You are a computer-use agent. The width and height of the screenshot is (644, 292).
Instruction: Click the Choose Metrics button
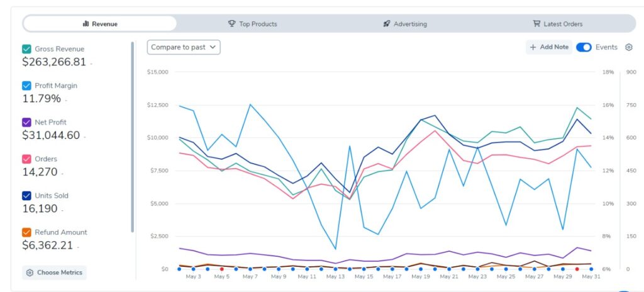(54, 272)
